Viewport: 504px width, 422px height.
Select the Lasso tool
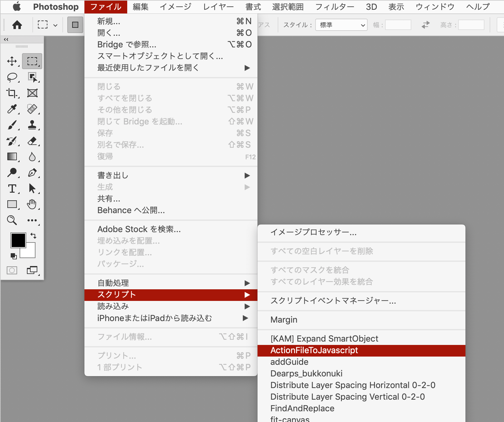[x=12, y=77]
